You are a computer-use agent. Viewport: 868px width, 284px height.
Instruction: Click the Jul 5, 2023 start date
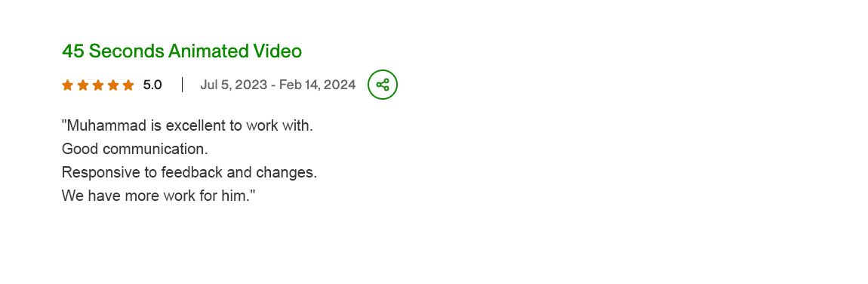coord(233,85)
